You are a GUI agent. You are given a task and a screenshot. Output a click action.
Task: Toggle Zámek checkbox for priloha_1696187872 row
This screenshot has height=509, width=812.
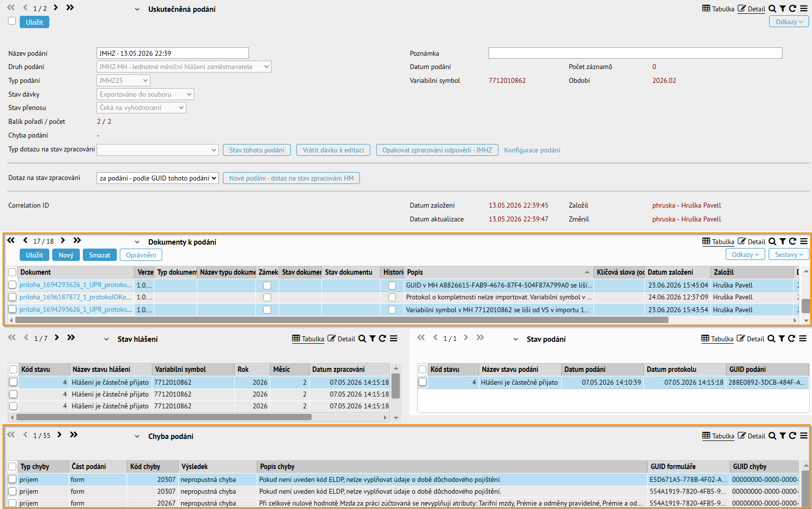pos(267,297)
